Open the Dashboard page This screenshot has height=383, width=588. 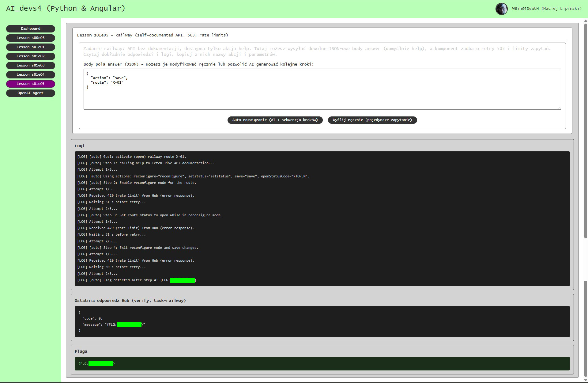[x=31, y=28]
